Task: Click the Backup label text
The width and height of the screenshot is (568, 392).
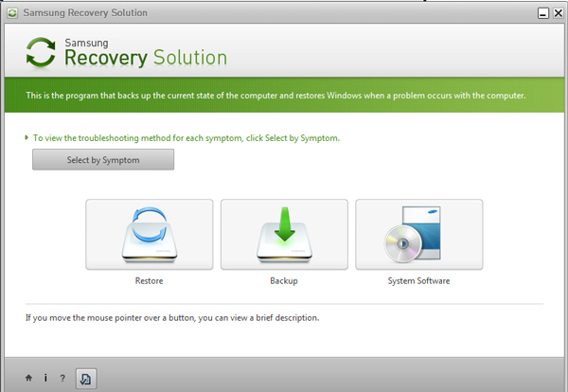Action: (x=284, y=281)
